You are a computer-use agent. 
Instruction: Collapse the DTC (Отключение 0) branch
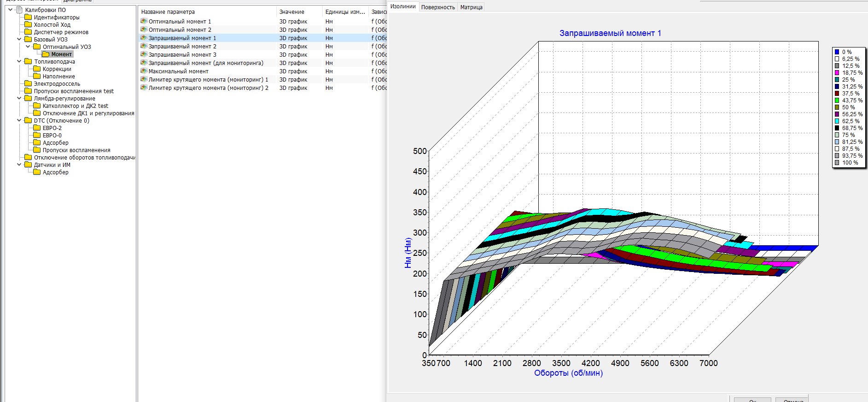19,120
